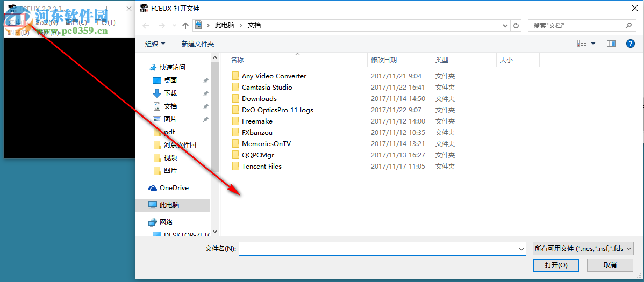Go up one folder level
Viewport: 644px width, 282px height.
185,25
